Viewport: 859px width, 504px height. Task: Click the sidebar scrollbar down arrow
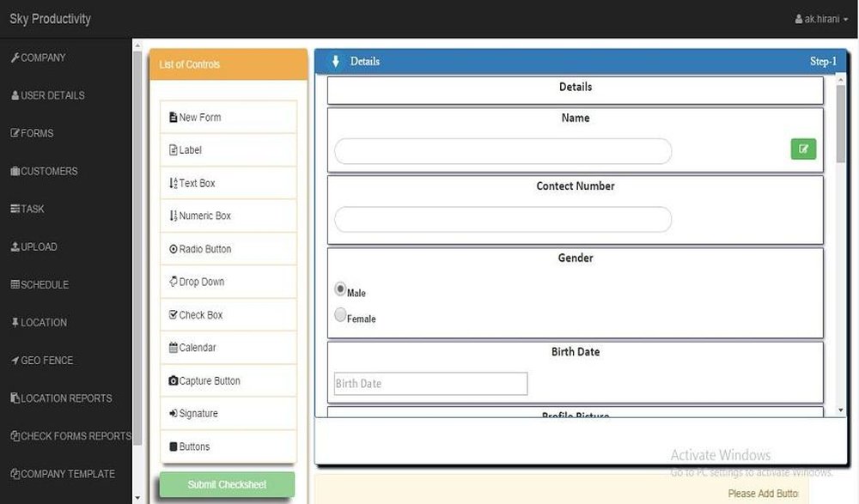[137, 498]
